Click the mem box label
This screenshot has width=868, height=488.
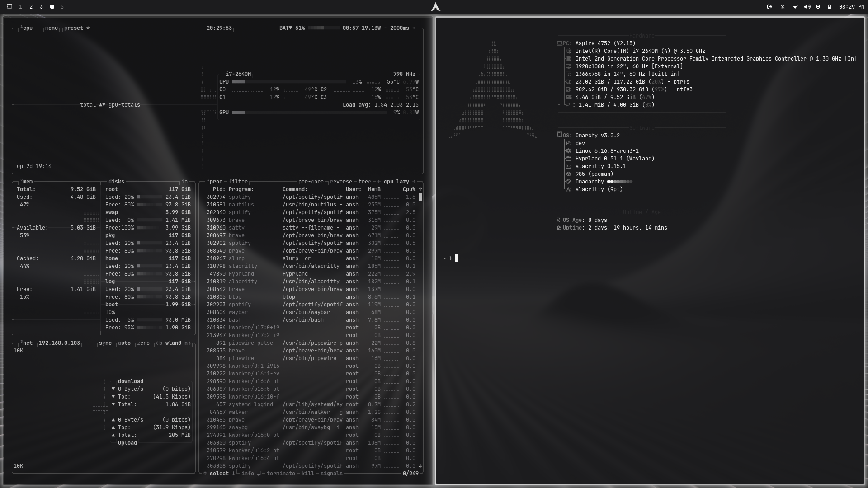point(27,182)
